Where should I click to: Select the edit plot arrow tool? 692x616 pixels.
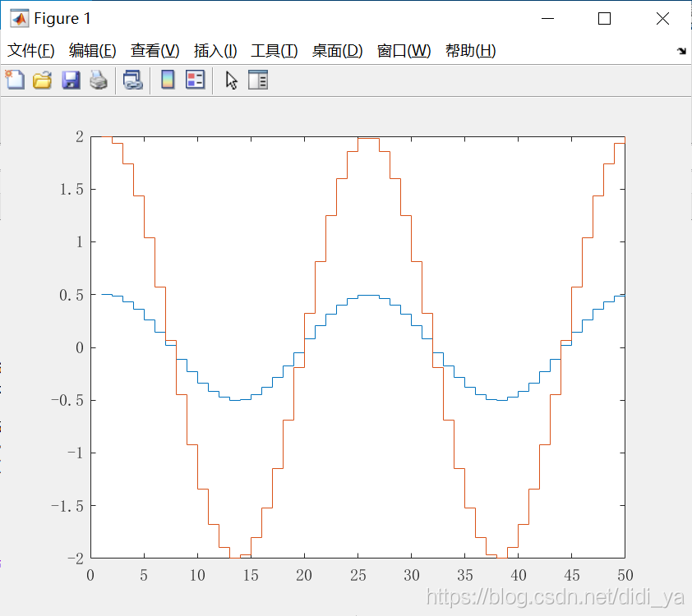click(231, 80)
